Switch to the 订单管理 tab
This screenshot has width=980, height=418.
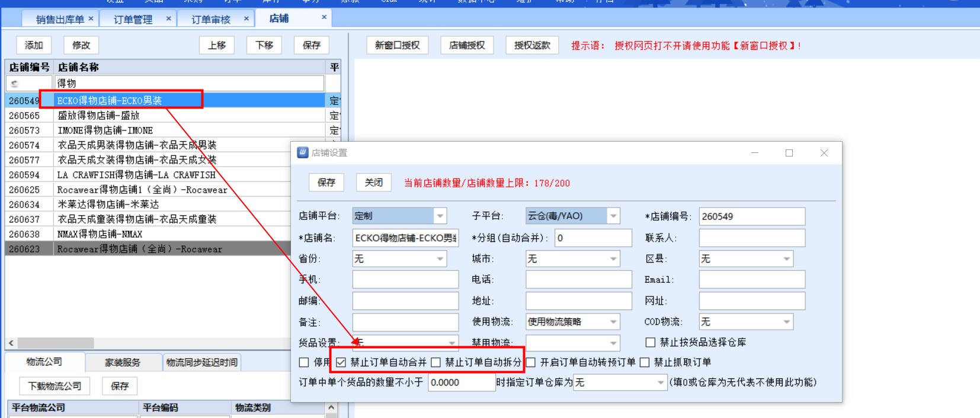[x=133, y=20]
